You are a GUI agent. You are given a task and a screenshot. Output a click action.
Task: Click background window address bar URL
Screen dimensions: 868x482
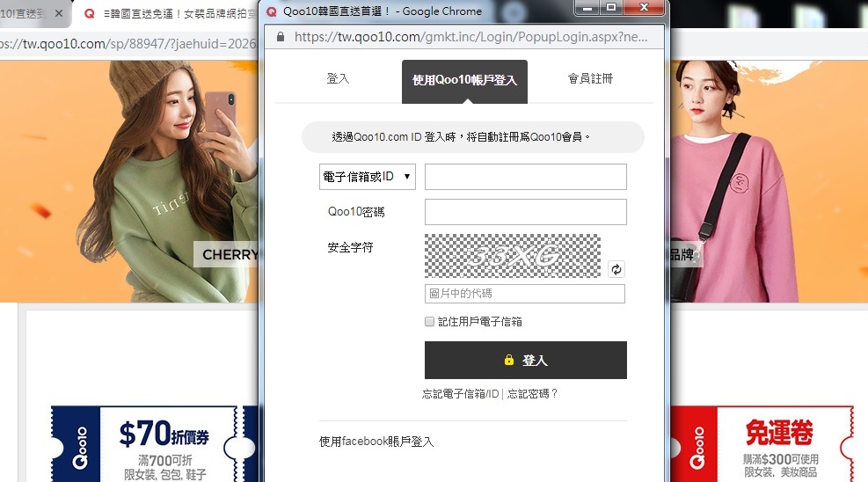(129, 44)
